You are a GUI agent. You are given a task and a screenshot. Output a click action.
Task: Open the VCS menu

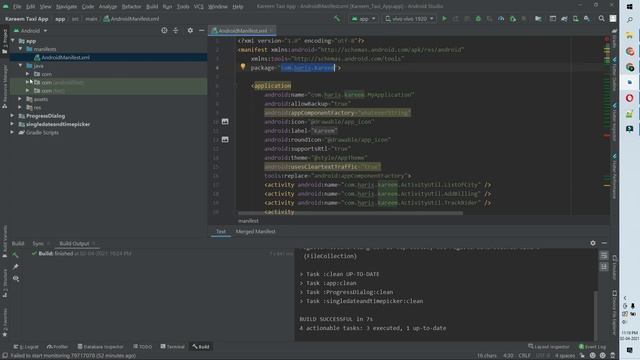pyautogui.click(x=198, y=7)
